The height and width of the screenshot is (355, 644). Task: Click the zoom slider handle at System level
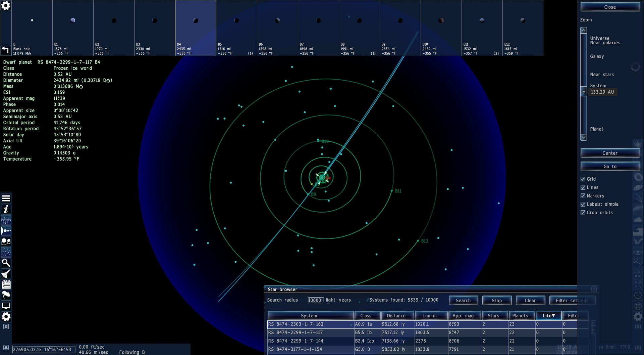click(x=584, y=92)
